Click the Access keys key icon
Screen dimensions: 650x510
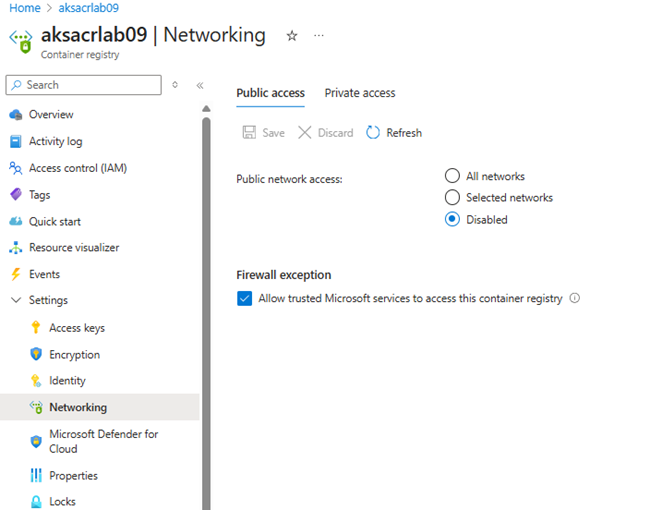pyautogui.click(x=36, y=328)
